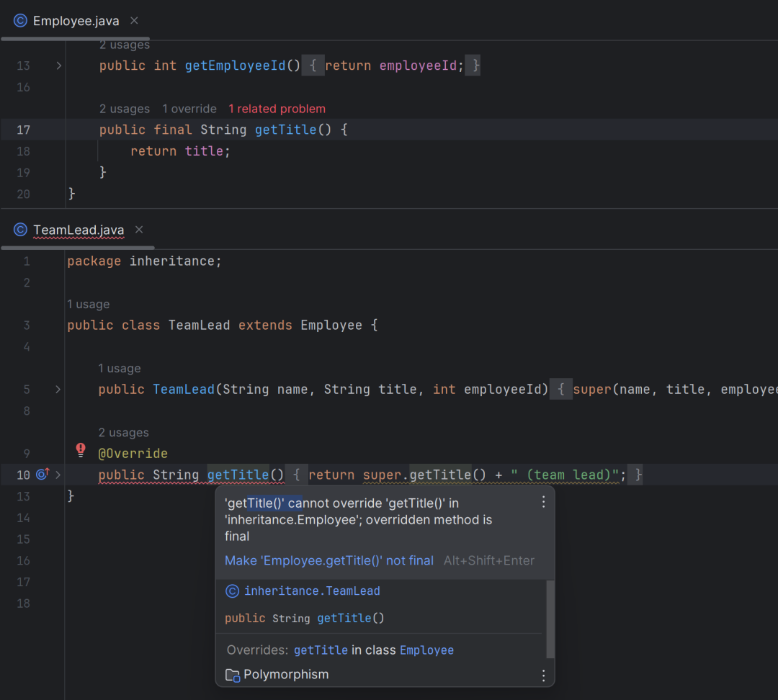Click the Employee superclass name after extends
Screen dimensions: 778x700
coord(331,326)
